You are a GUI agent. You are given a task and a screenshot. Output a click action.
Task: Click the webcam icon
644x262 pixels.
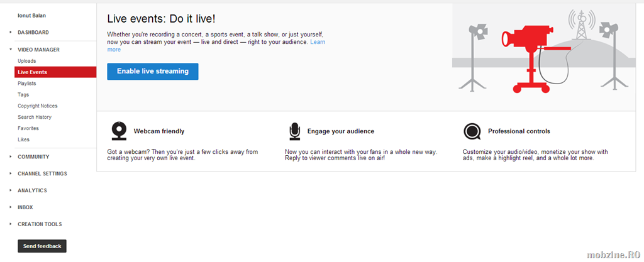pyautogui.click(x=119, y=131)
